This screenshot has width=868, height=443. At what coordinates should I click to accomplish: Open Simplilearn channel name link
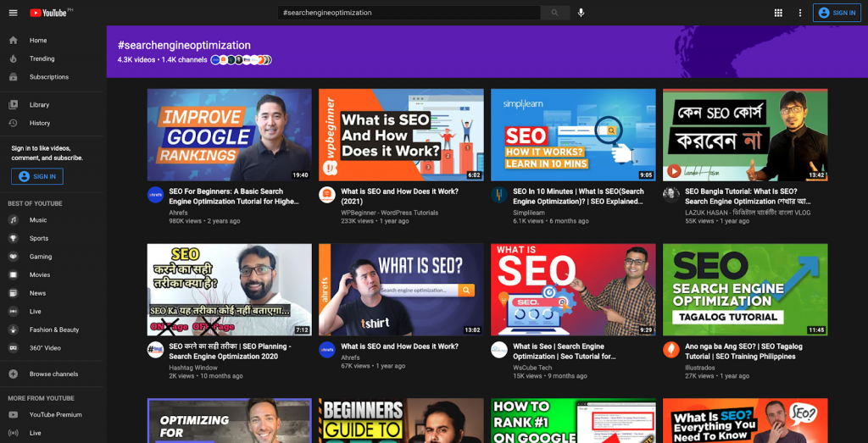[529, 213]
